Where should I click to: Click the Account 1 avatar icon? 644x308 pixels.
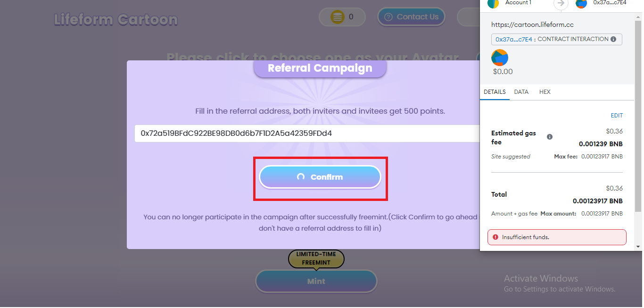493,3
